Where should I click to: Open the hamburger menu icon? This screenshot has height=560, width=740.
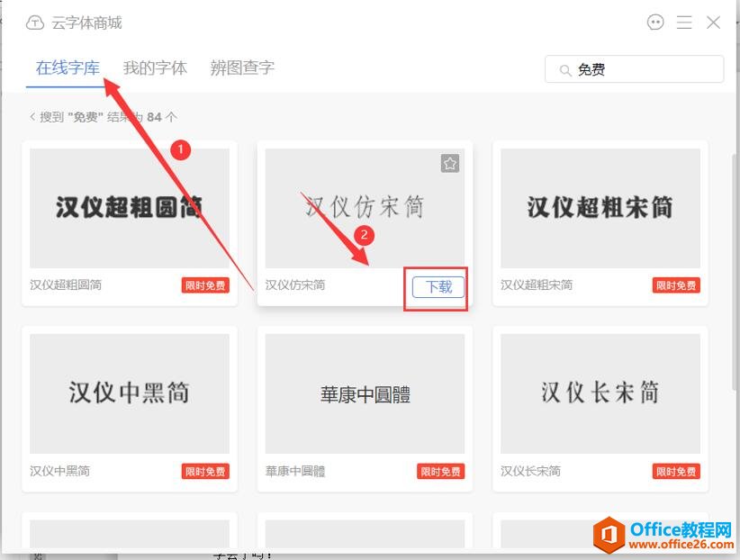pyautogui.click(x=684, y=23)
